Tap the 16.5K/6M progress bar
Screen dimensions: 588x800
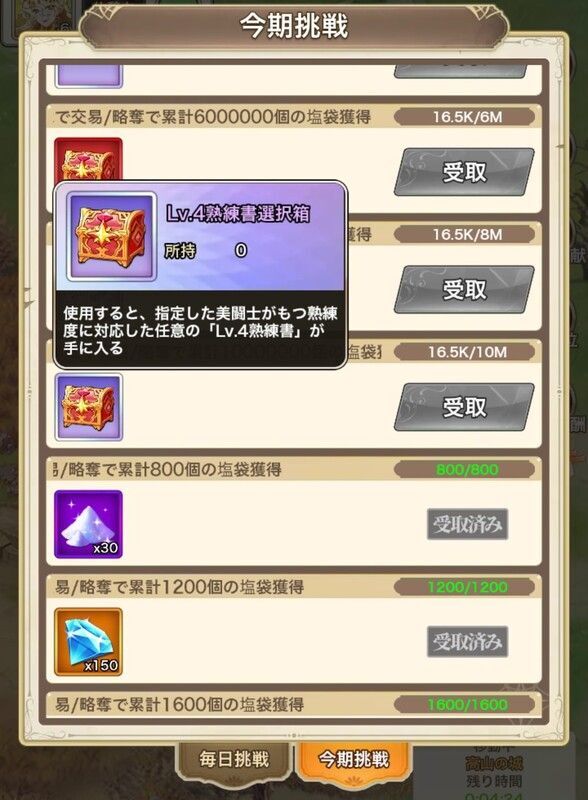pyautogui.click(x=466, y=117)
